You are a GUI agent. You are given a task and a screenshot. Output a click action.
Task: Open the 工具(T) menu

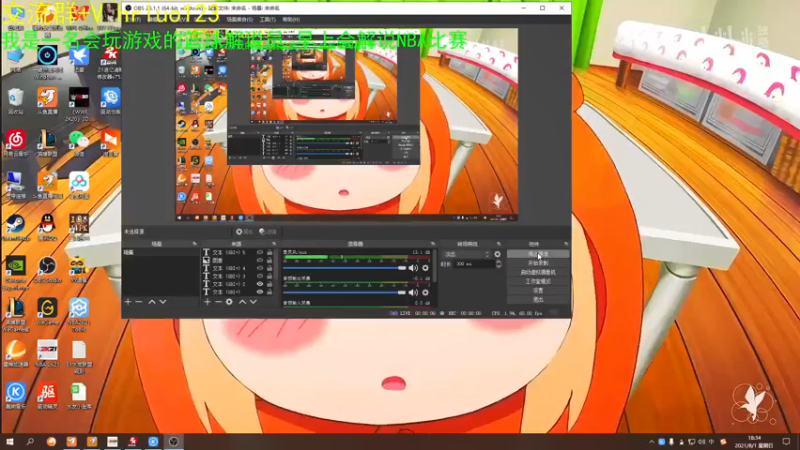[267, 19]
